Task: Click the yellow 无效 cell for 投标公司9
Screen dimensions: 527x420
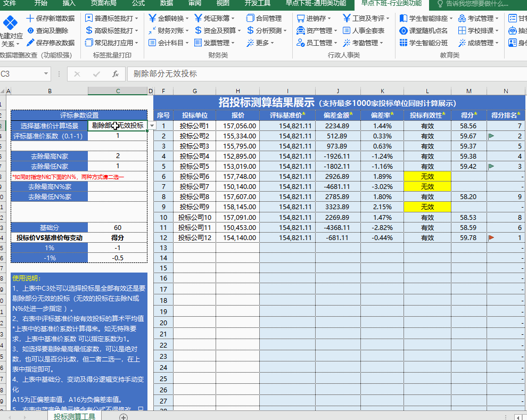Action: 427,207
